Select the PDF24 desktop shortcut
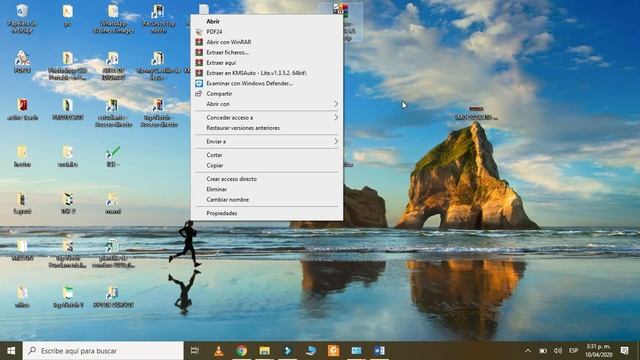640x360 pixels. point(22,62)
